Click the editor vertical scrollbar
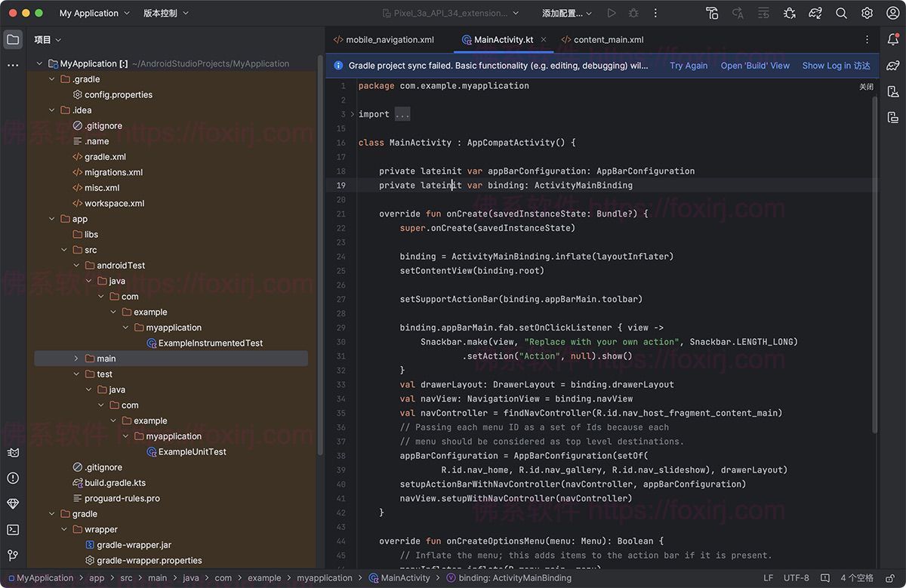 (875, 264)
